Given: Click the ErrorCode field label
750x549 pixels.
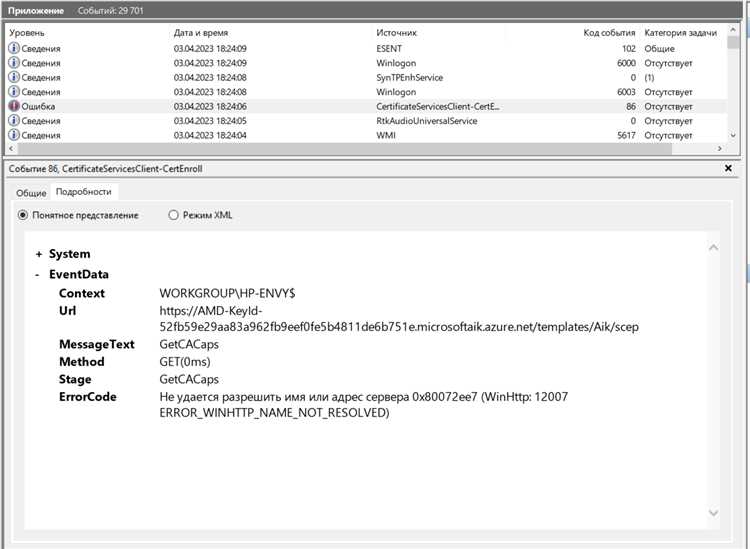Looking at the screenshot, I should (88, 396).
